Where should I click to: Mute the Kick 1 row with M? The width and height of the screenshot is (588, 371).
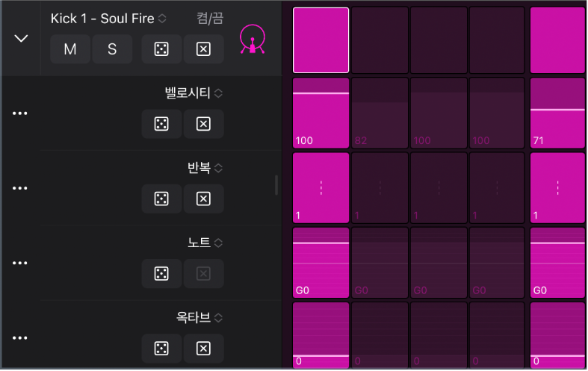[x=70, y=49]
